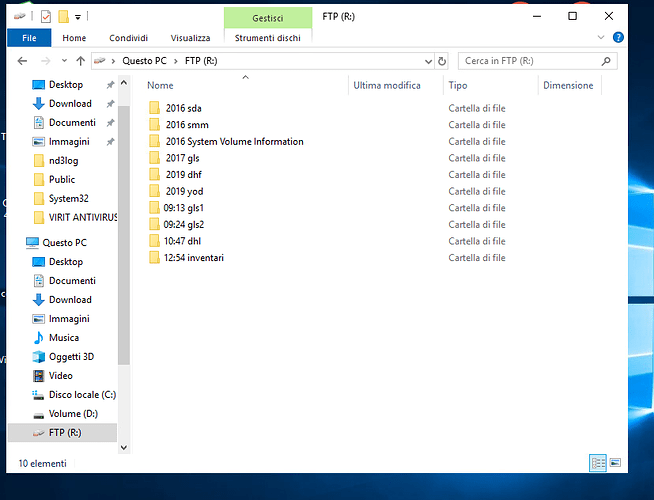Screen dimensions: 654x500
Task: Open the Customize Quick Access Toolbar dropdown
Action: [78, 17]
